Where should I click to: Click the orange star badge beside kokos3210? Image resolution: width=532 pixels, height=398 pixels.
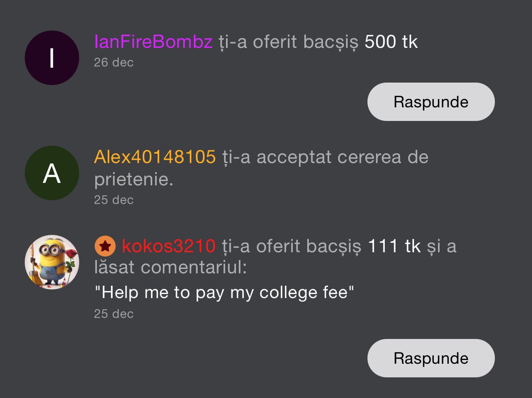[x=105, y=246]
